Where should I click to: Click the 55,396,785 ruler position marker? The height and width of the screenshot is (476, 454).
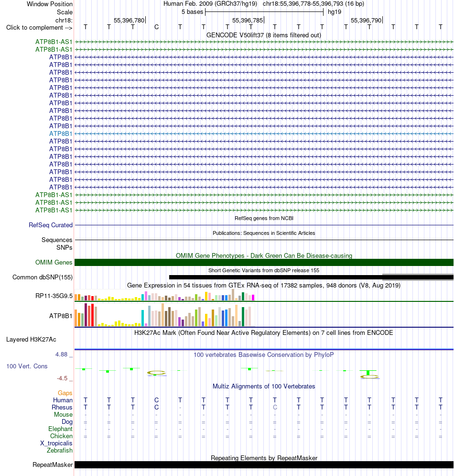[x=248, y=21]
